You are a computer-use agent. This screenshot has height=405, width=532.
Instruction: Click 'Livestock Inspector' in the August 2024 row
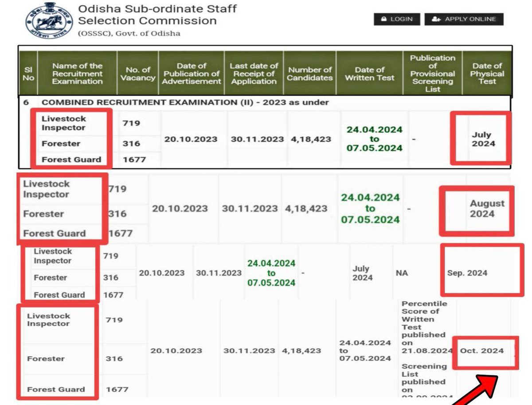click(x=46, y=189)
